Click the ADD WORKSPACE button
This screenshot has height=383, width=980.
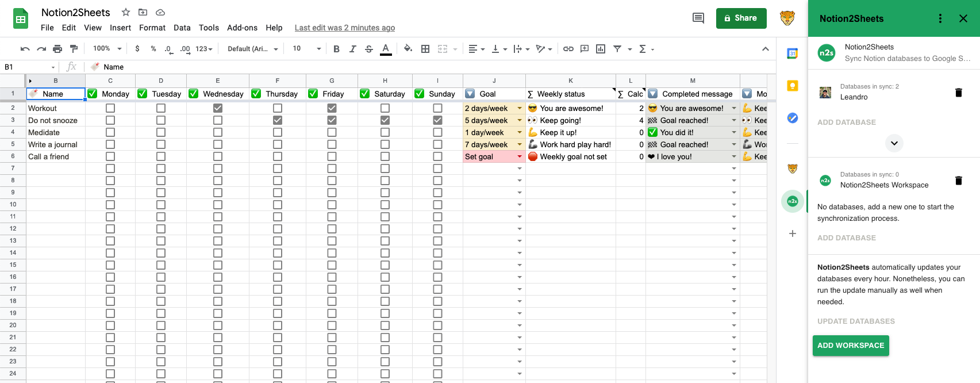click(851, 345)
